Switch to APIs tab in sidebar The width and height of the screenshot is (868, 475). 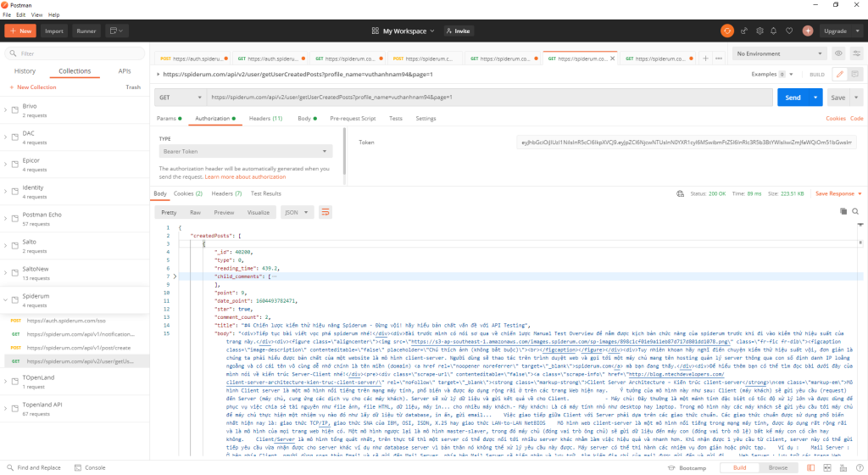click(x=125, y=71)
